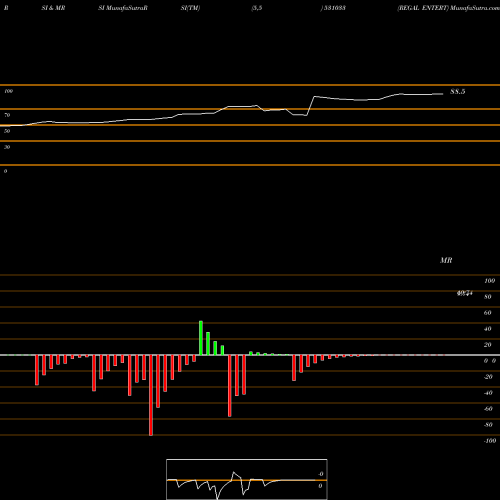Select the MR panel's '60' axis label
The height and width of the screenshot is (500, 500).
[488, 313]
